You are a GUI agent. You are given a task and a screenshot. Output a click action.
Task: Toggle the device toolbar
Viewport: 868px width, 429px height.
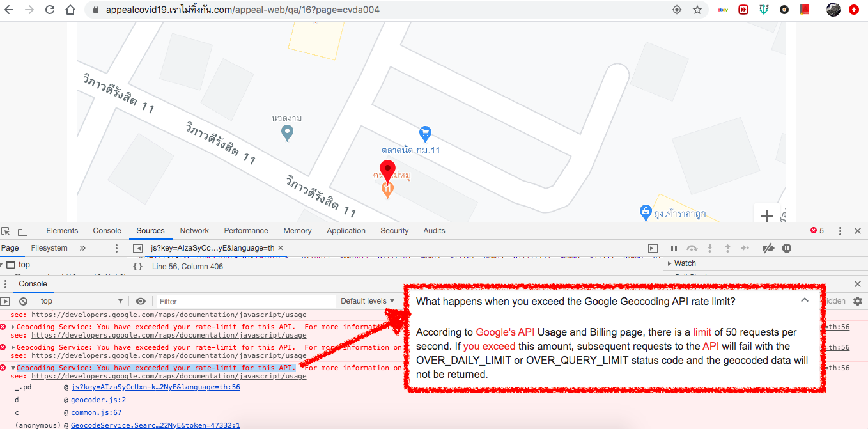(x=22, y=231)
